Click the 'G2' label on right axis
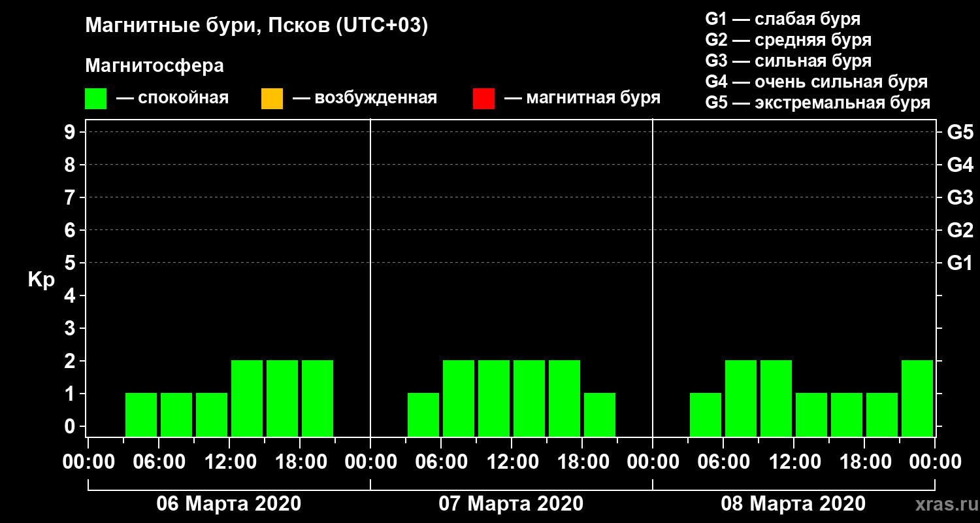This screenshot has width=980, height=523. click(x=960, y=230)
